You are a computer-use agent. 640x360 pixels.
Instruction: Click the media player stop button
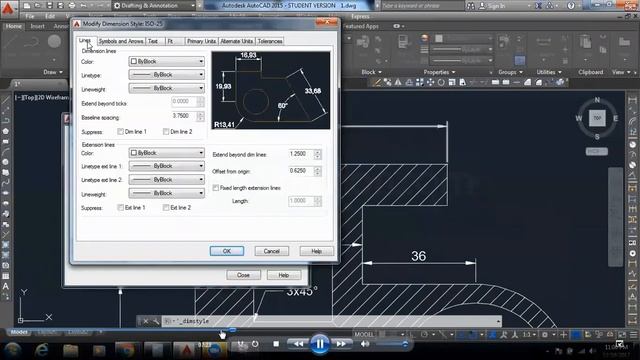click(x=276, y=344)
